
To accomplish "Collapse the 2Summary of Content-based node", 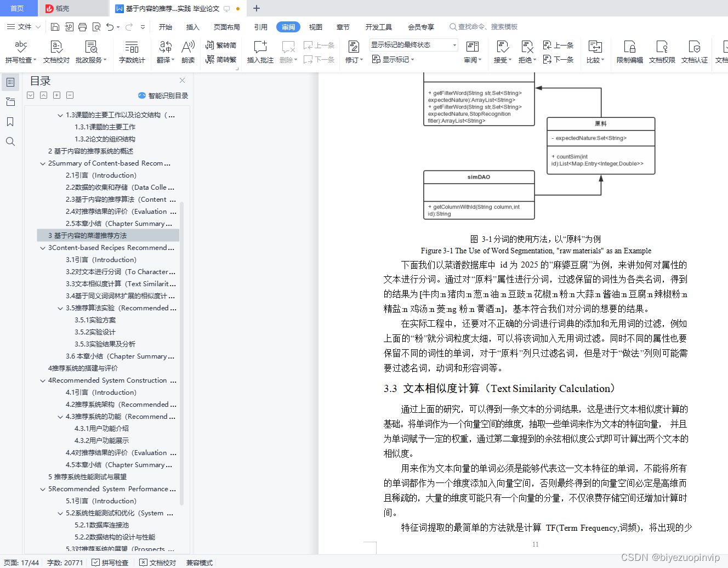I will click(43, 163).
